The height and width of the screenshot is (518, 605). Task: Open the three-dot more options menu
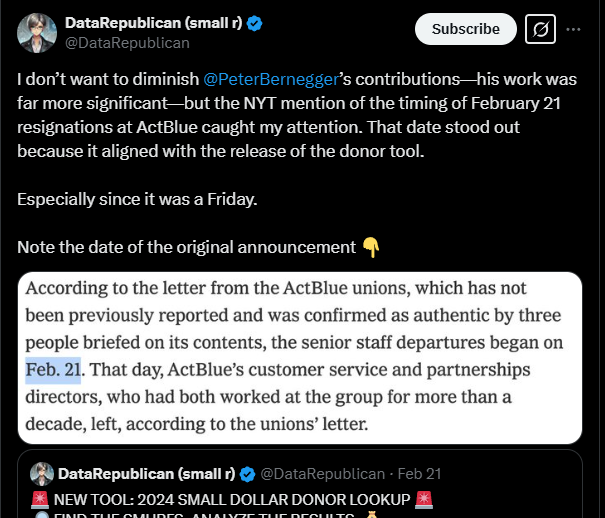pyautogui.click(x=573, y=29)
